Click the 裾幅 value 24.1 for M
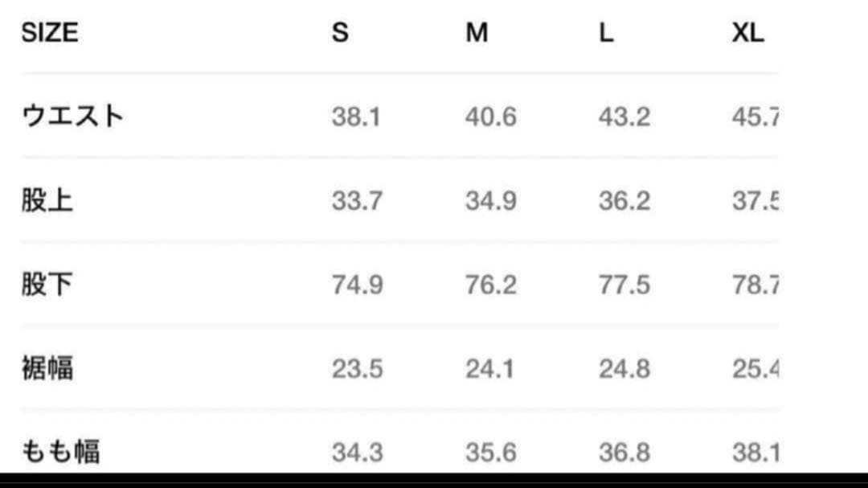 490,370
